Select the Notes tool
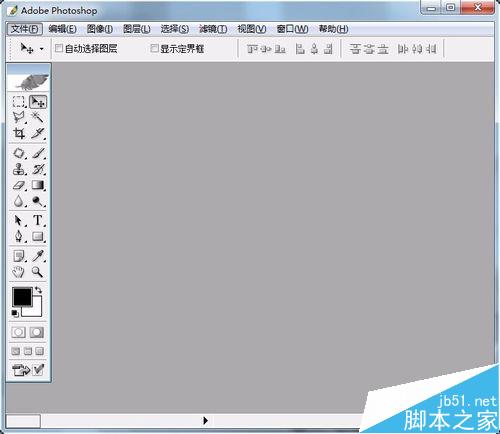The height and width of the screenshot is (434, 500). click(x=19, y=256)
